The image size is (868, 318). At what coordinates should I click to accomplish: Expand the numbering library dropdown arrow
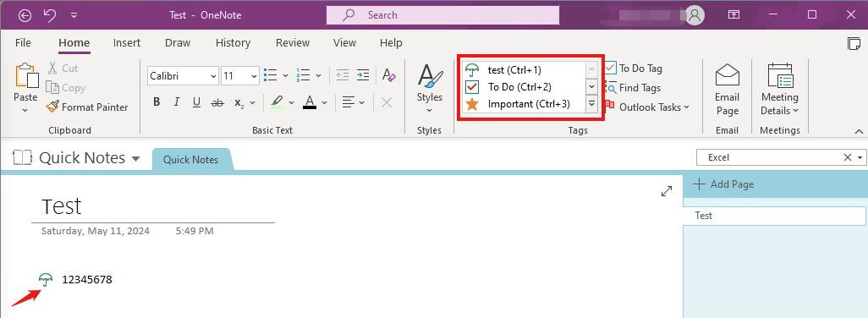click(318, 75)
